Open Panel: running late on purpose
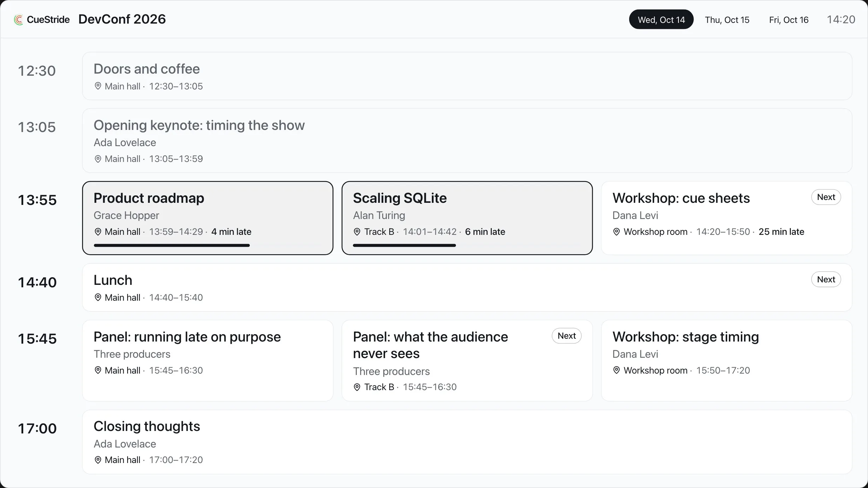This screenshot has width=868, height=488. (x=187, y=337)
